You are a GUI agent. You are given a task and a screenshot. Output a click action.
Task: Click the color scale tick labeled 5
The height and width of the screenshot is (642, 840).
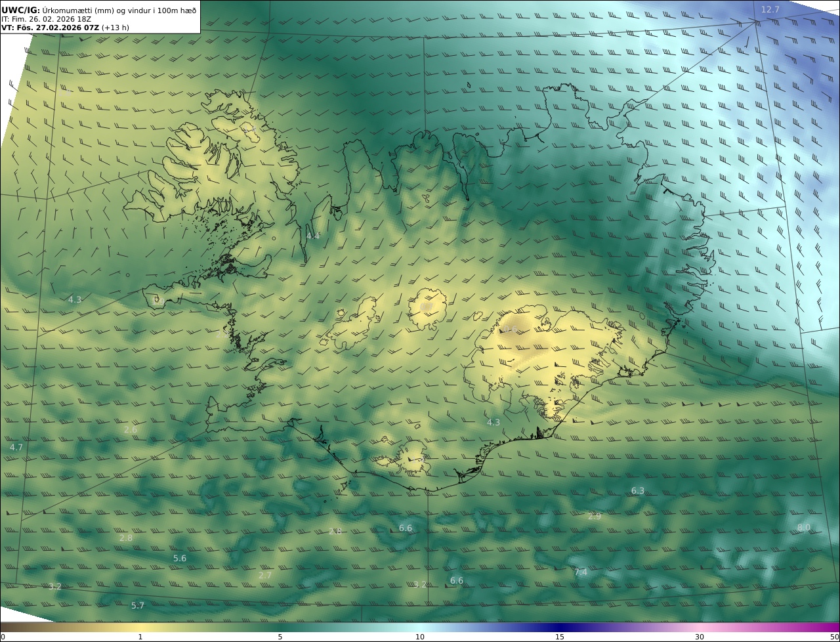[x=280, y=637]
